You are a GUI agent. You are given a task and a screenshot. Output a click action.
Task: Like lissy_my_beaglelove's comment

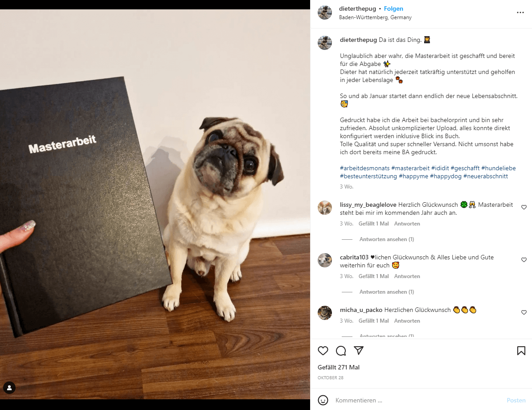pyautogui.click(x=524, y=207)
